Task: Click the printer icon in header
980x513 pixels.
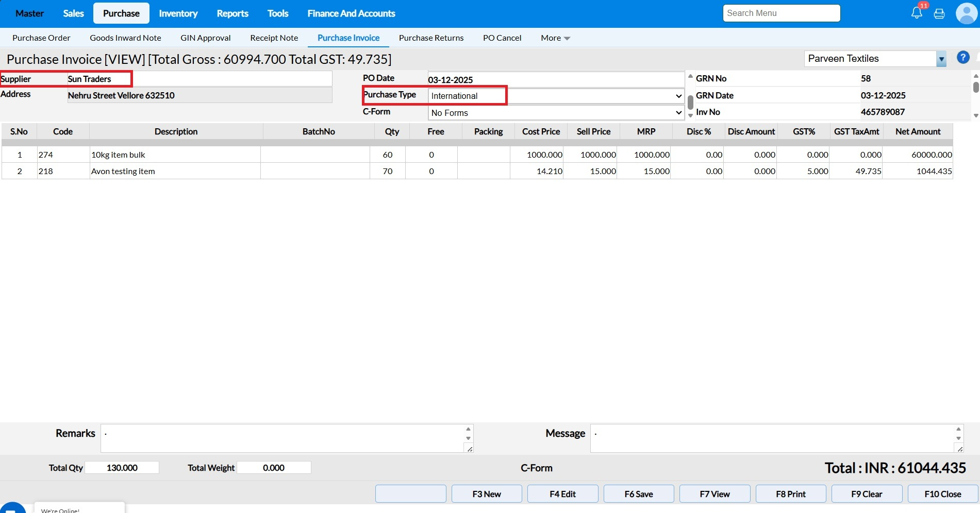Action: (939, 14)
